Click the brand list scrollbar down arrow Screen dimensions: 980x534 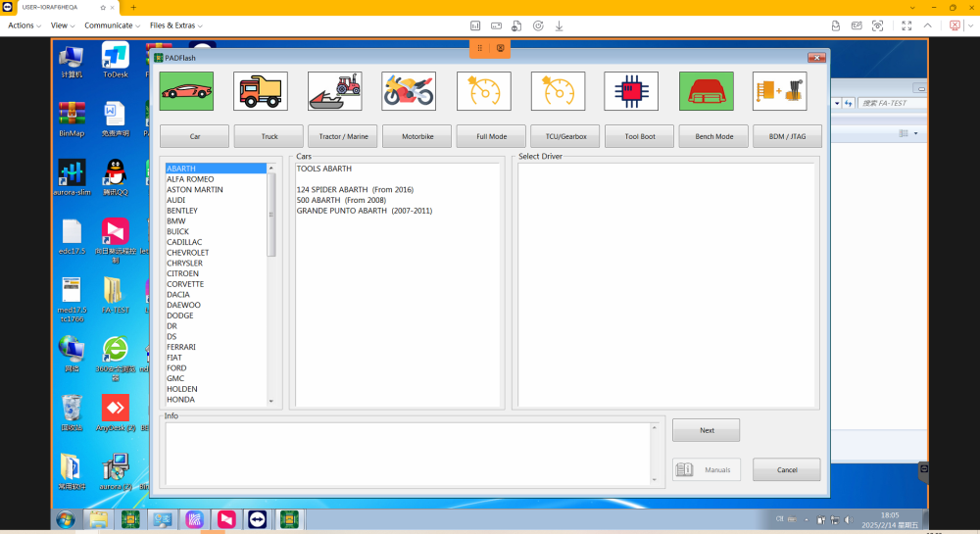tap(271, 400)
